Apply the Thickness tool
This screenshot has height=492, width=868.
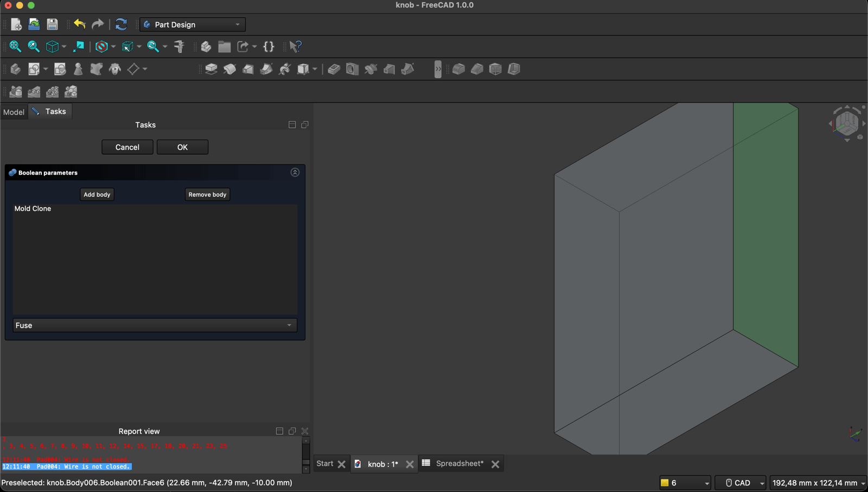[x=514, y=69]
